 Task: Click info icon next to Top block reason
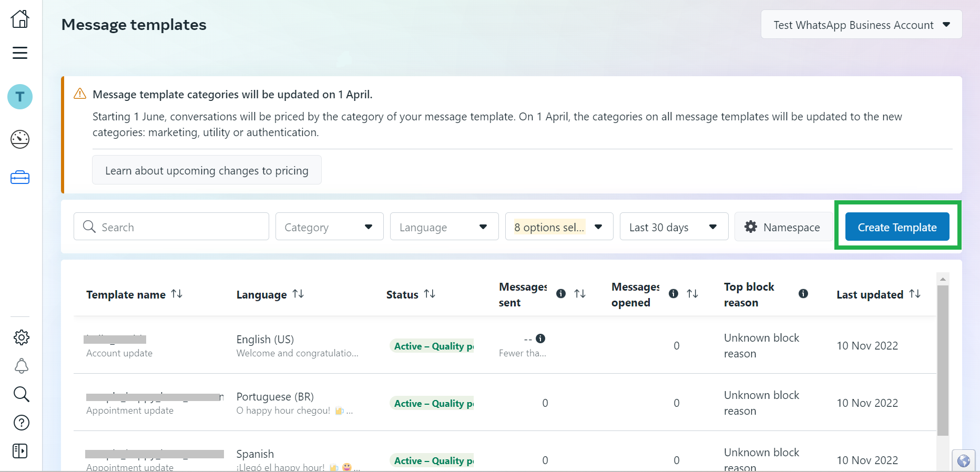803,294
